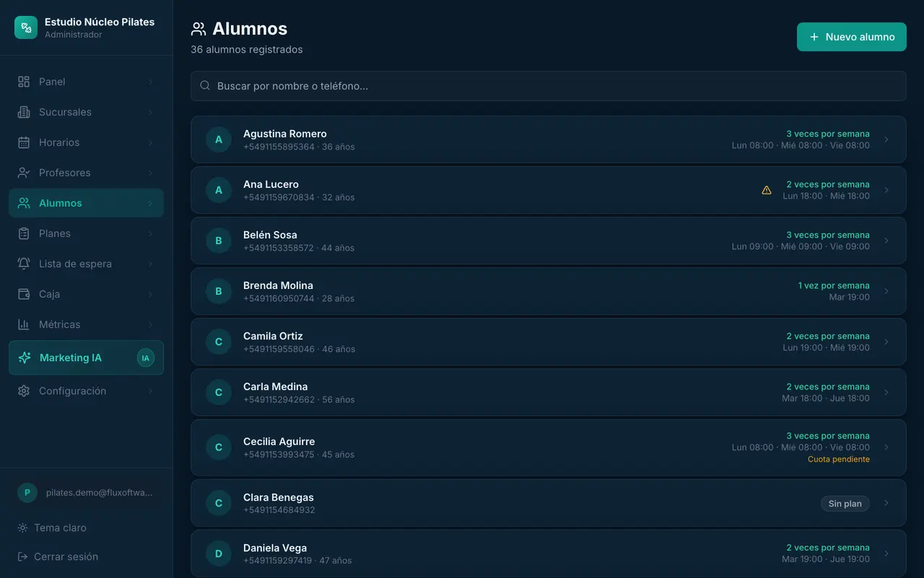Open Agustina Romero row chevron
Viewport: 924px width, 578px height.
[x=886, y=139]
